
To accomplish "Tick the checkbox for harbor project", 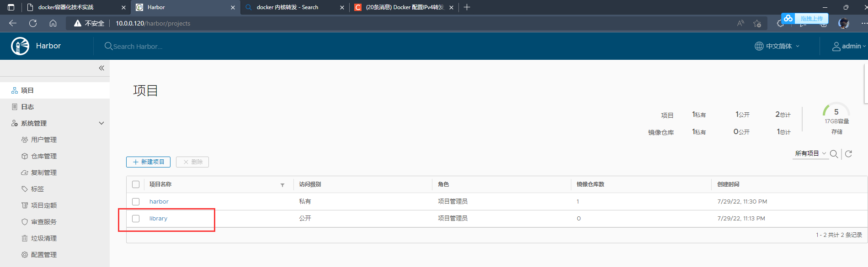I will coord(136,201).
